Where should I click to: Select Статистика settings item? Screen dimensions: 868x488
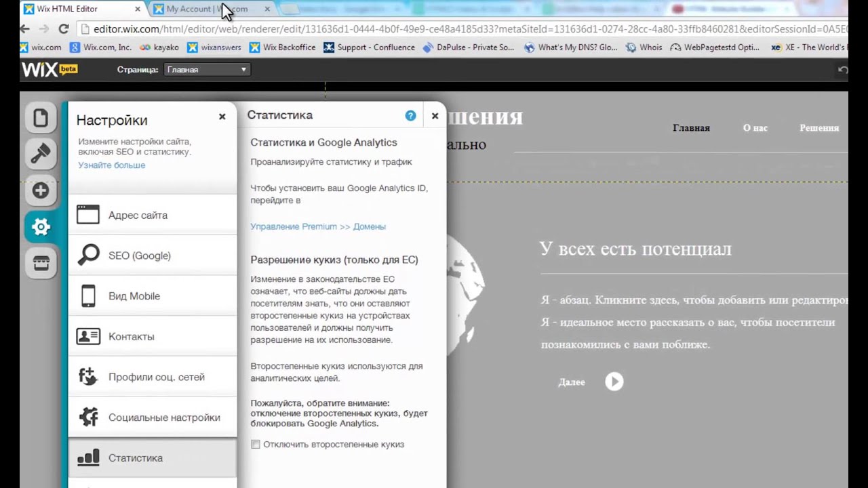(153, 457)
